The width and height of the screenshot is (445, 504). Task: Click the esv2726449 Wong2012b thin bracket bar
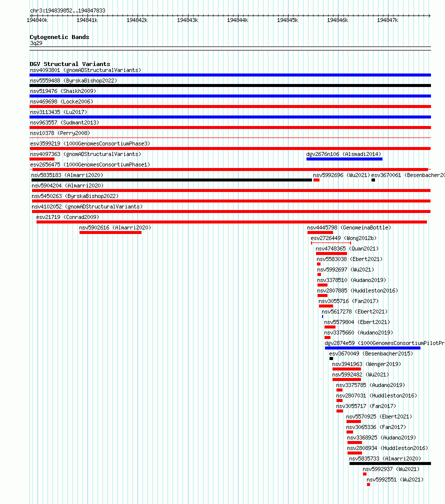pyautogui.click(x=331, y=243)
